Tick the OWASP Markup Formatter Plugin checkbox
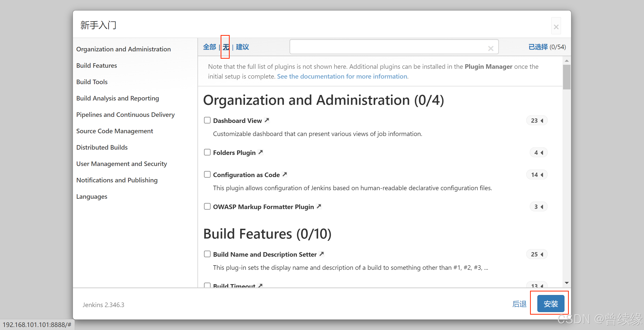 coord(207,206)
